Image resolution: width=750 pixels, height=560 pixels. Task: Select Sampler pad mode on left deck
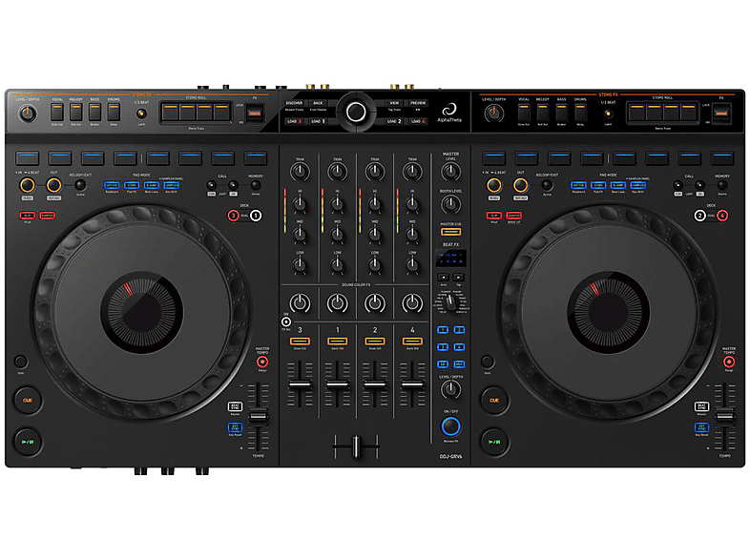pyautogui.click(x=171, y=185)
